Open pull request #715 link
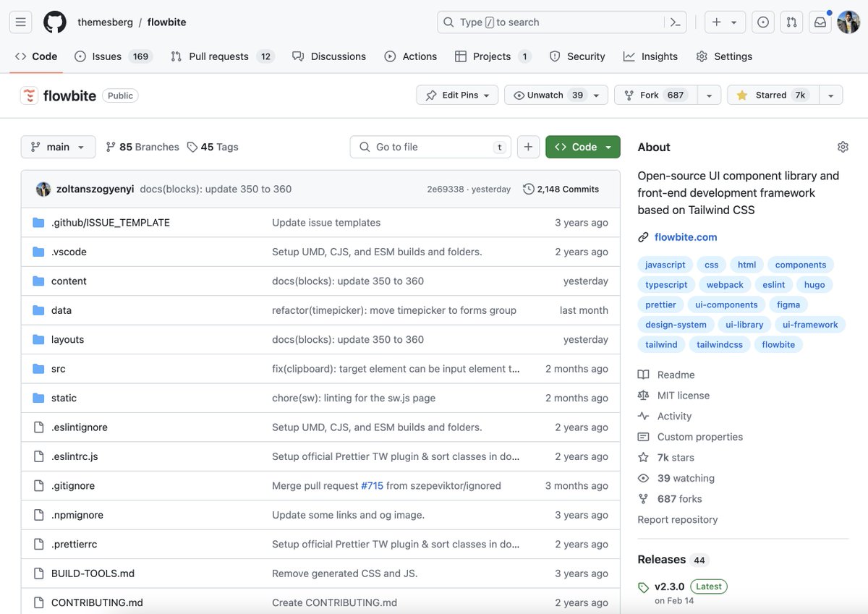 [372, 486]
